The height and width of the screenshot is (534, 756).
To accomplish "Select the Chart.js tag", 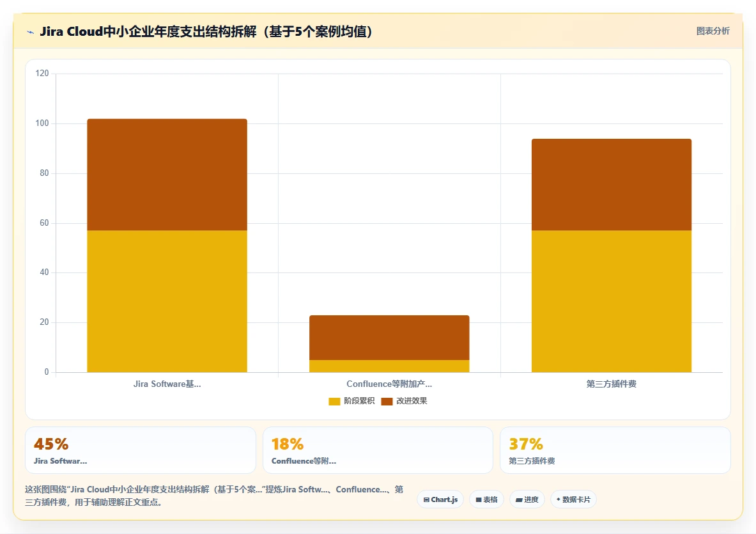I will (440, 499).
